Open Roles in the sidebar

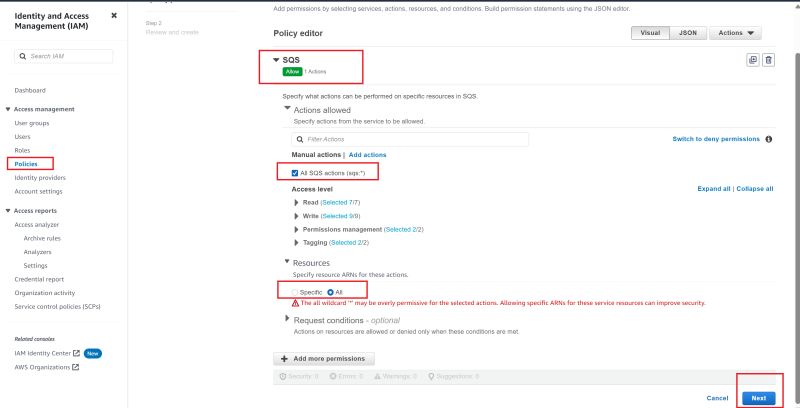pyautogui.click(x=22, y=150)
